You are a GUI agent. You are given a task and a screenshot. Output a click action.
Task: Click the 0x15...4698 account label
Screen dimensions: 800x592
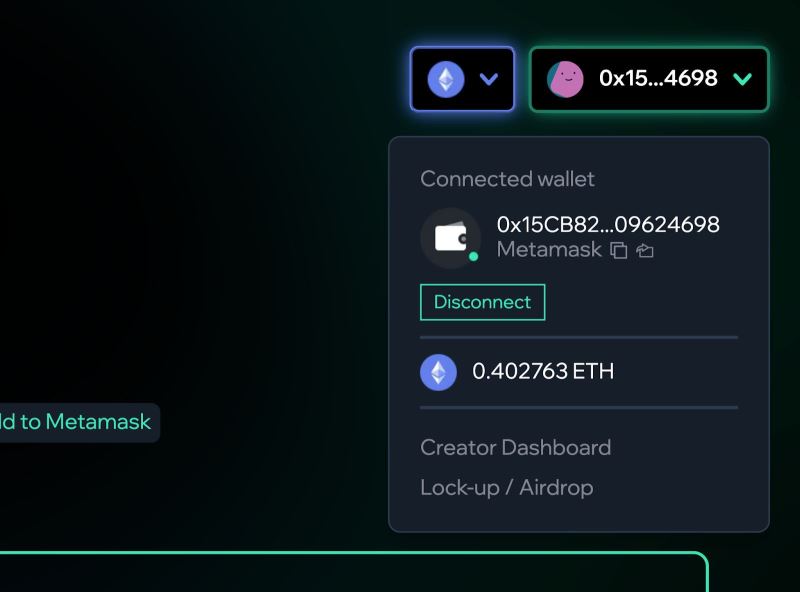(658, 78)
